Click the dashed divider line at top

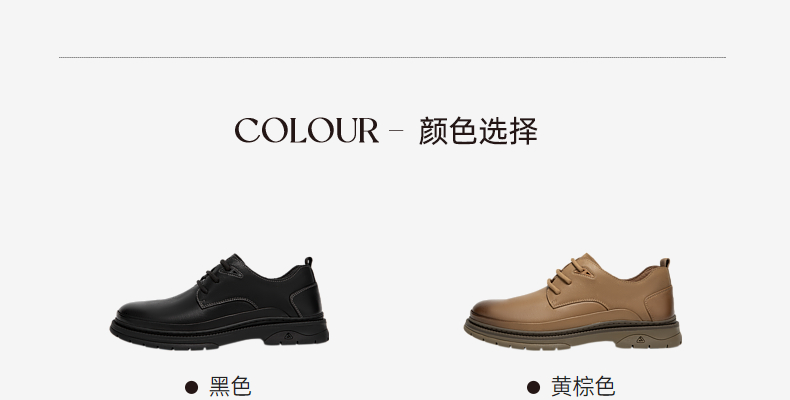tap(392, 57)
